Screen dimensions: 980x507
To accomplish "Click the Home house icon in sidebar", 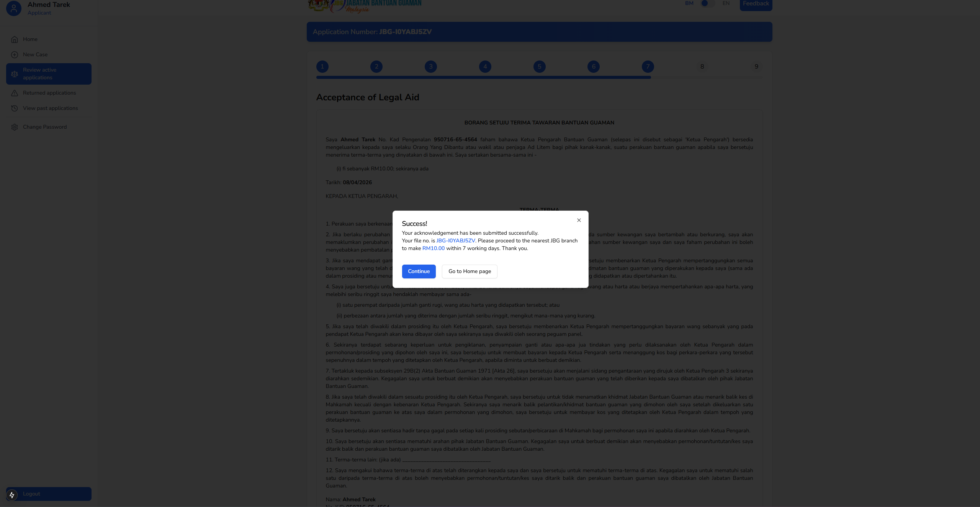I will click(x=15, y=39).
